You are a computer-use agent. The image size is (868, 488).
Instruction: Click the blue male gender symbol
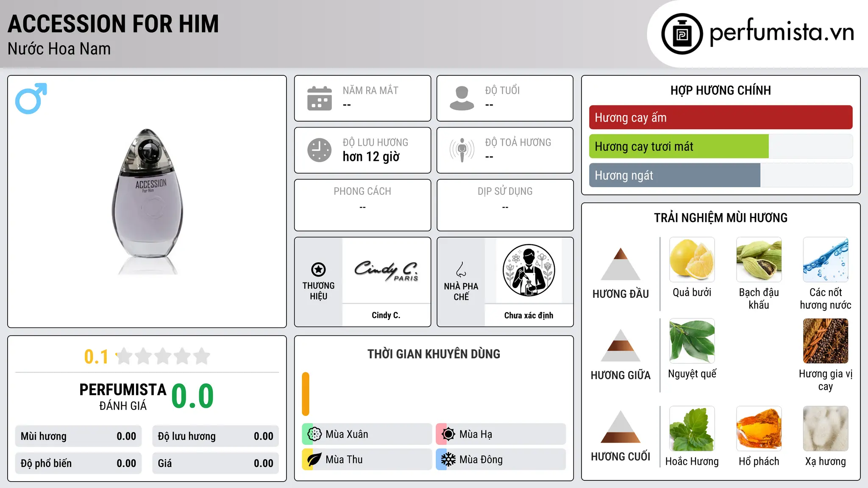(31, 98)
